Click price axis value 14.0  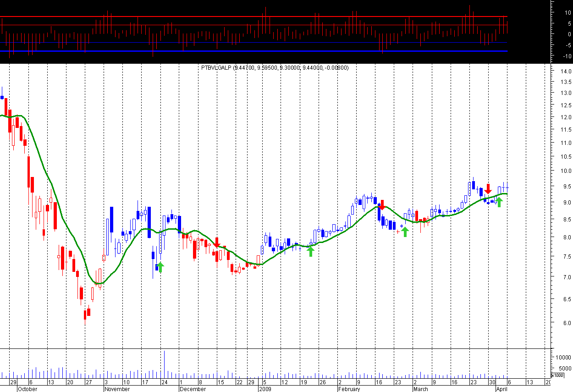click(565, 72)
